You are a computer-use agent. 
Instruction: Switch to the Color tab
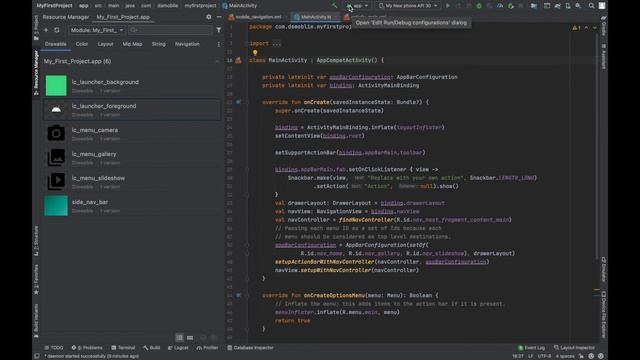[x=82, y=44]
